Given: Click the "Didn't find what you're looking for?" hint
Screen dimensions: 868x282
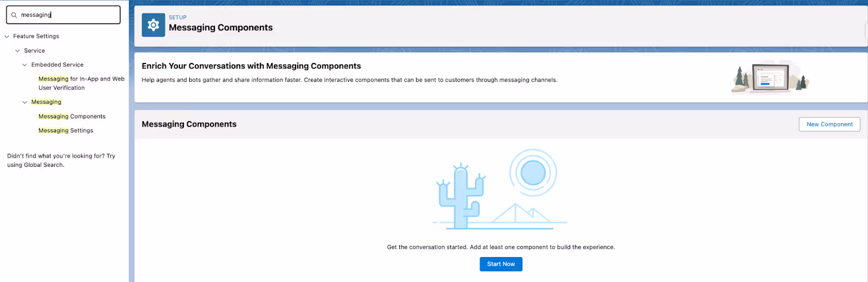Looking at the screenshot, I should (x=61, y=160).
